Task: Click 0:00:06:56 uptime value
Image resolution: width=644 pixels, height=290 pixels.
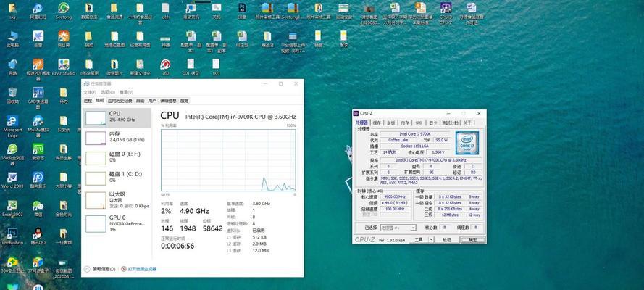Action: click(177, 246)
